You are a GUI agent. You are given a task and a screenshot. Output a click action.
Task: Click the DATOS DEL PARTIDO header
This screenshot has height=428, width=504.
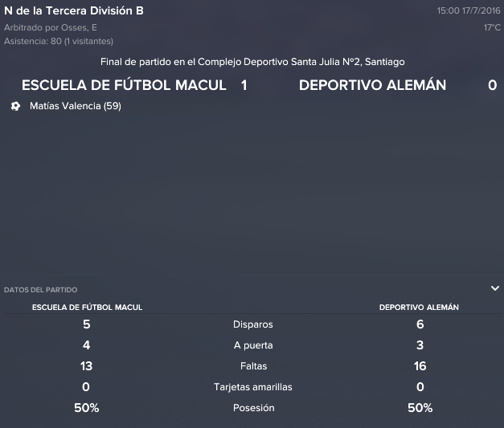click(40, 290)
